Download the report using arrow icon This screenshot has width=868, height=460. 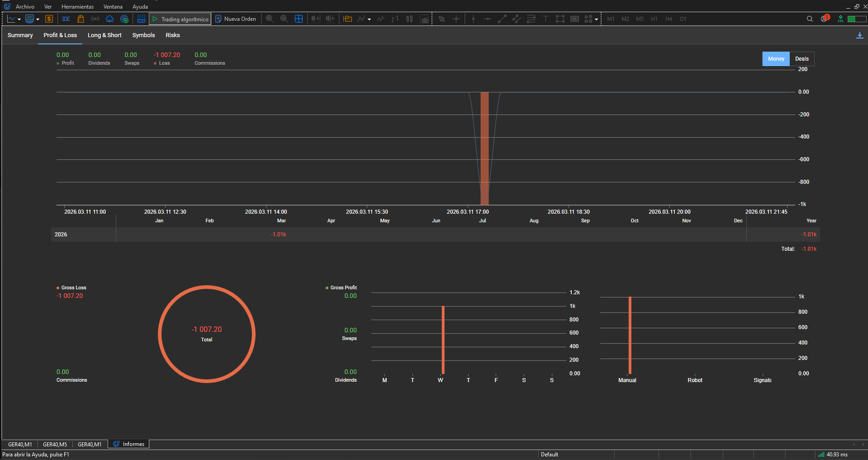coord(859,35)
